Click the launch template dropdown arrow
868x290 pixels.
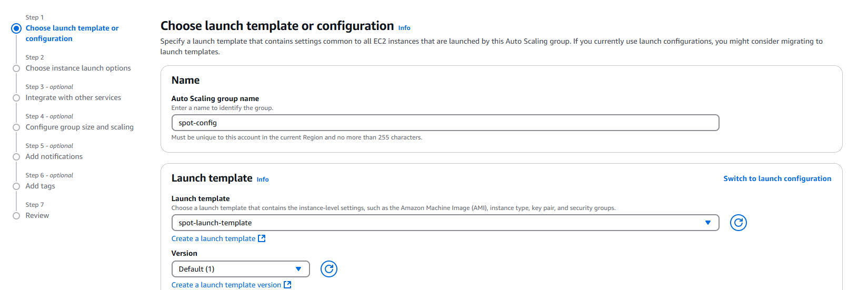[707, 223]
